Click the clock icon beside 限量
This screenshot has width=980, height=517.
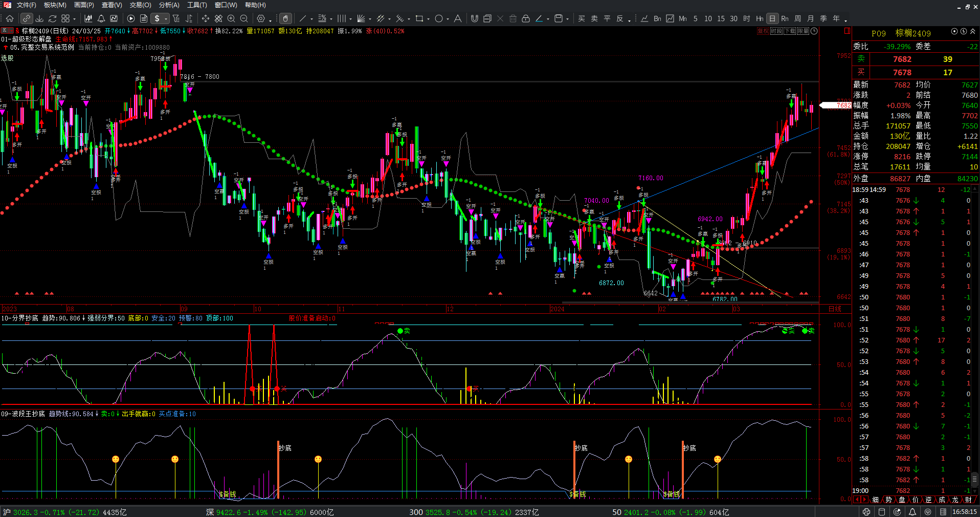pos(814,31)
